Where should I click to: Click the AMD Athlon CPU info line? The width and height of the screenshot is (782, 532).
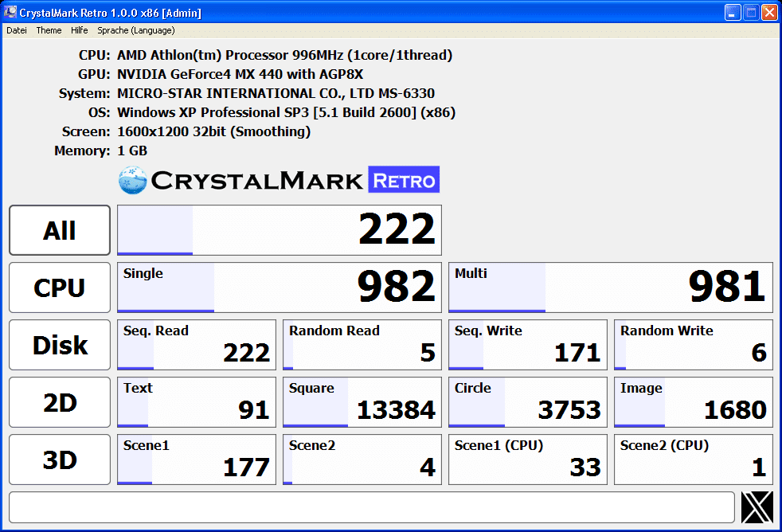pos(285,55)
